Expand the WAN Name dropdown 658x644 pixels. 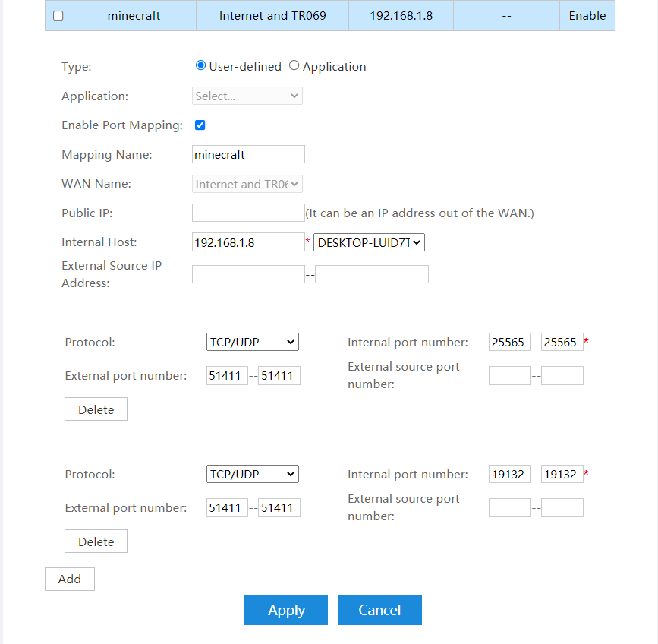coord(247,185)
